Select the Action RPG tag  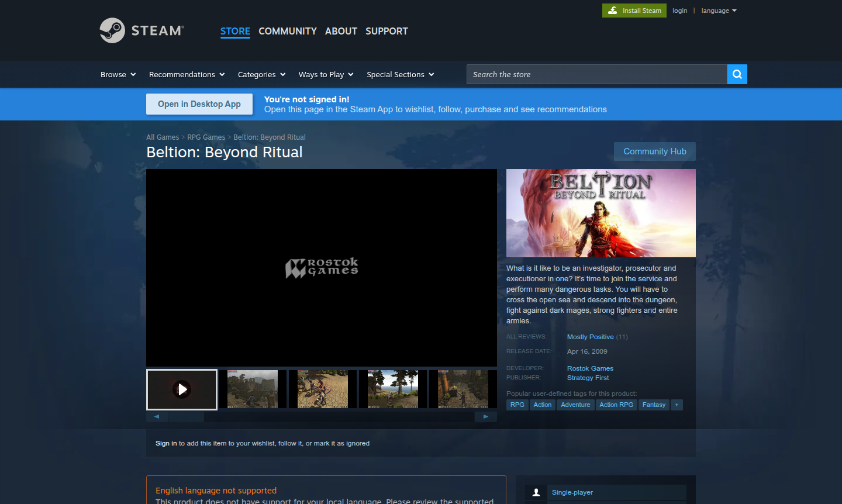coord(616,405)
